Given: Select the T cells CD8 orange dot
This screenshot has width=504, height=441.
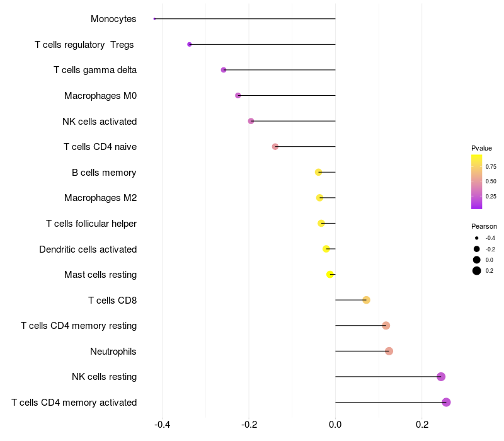Looking at the screenshot, I should tap(366, 300).
